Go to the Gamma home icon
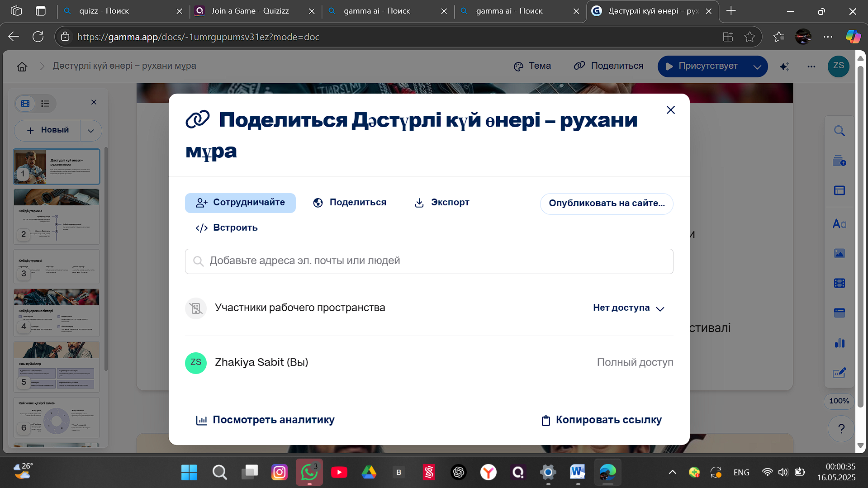This screenshot has width=868, height=488. 22,66
